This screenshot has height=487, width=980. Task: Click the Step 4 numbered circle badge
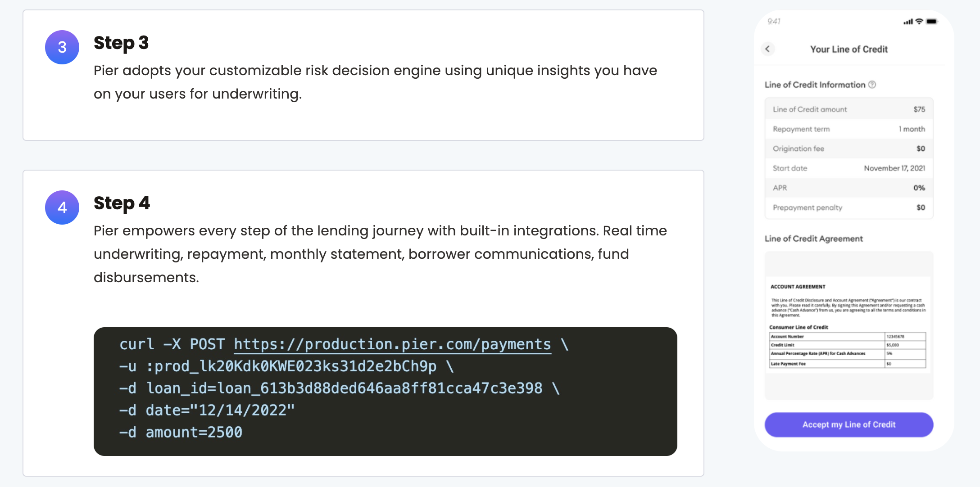click(62, 207)
